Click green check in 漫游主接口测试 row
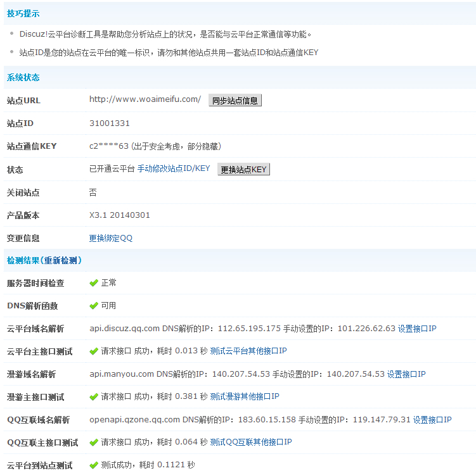Screen dimensions: 476x473 (94, 397)
